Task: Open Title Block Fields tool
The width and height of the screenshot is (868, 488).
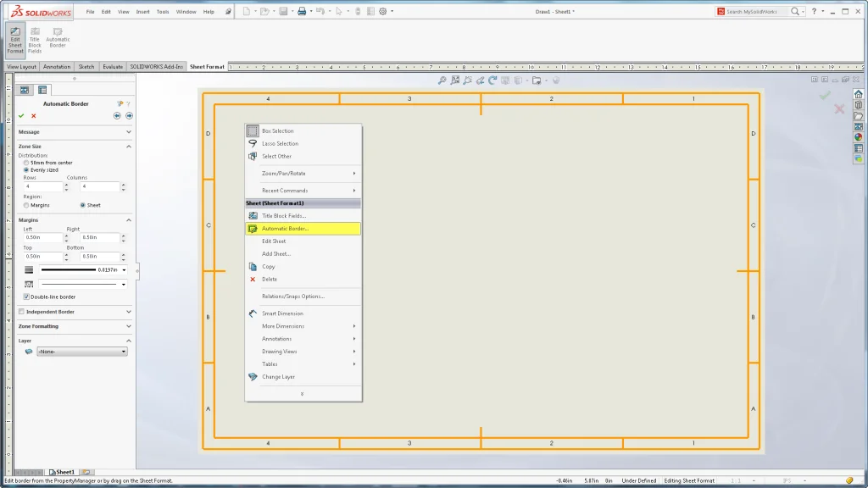Action: (34, 37)
